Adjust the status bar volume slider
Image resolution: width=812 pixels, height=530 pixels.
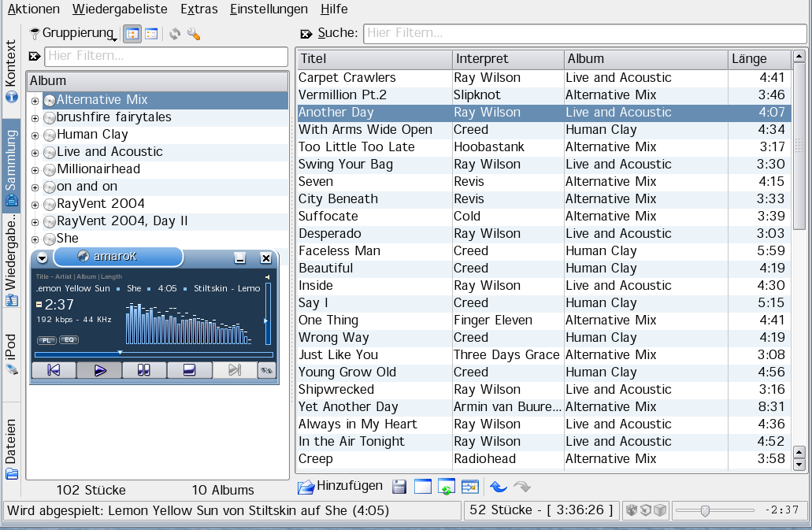point(714,511)
